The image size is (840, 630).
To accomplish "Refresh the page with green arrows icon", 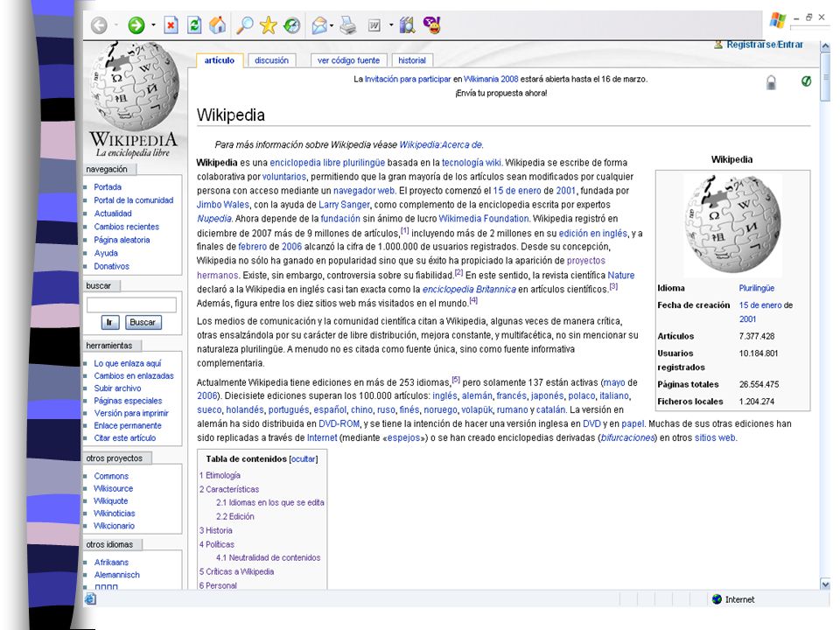I will pos(194,25).
